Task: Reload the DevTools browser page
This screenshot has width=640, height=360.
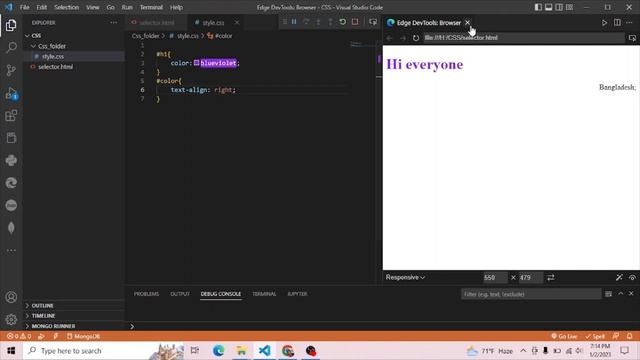Action: pyautogui.click(x=416, y=38)
